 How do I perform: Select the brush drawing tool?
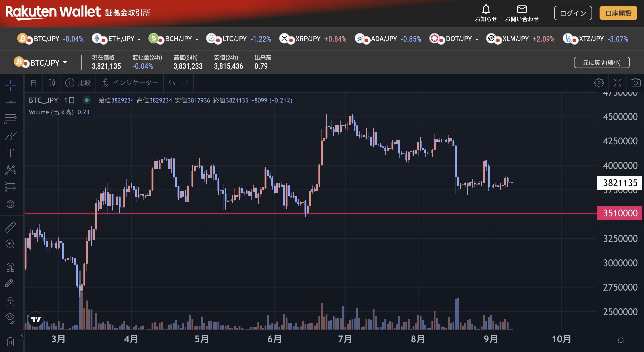(x=10, y=136)
